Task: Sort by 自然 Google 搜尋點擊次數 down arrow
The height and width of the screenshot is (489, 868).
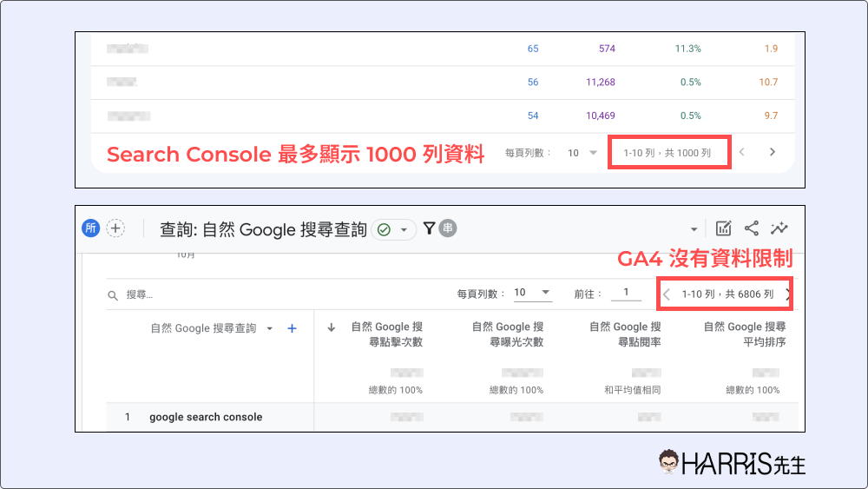Action: (x=331, y=327)
